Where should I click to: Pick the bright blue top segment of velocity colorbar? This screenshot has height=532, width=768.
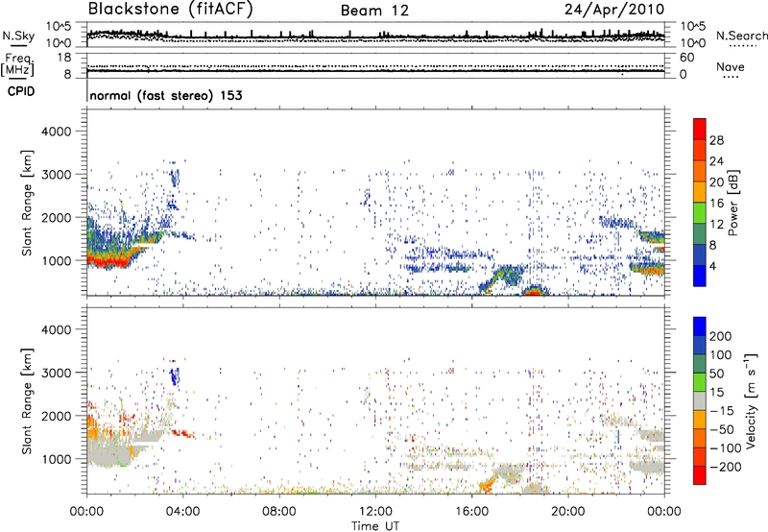[700, 326]
